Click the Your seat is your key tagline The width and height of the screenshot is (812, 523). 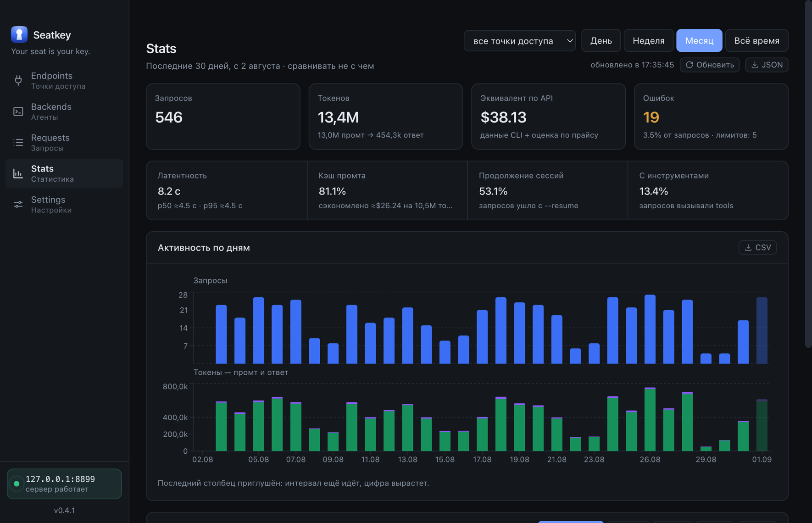coord(50,51)
